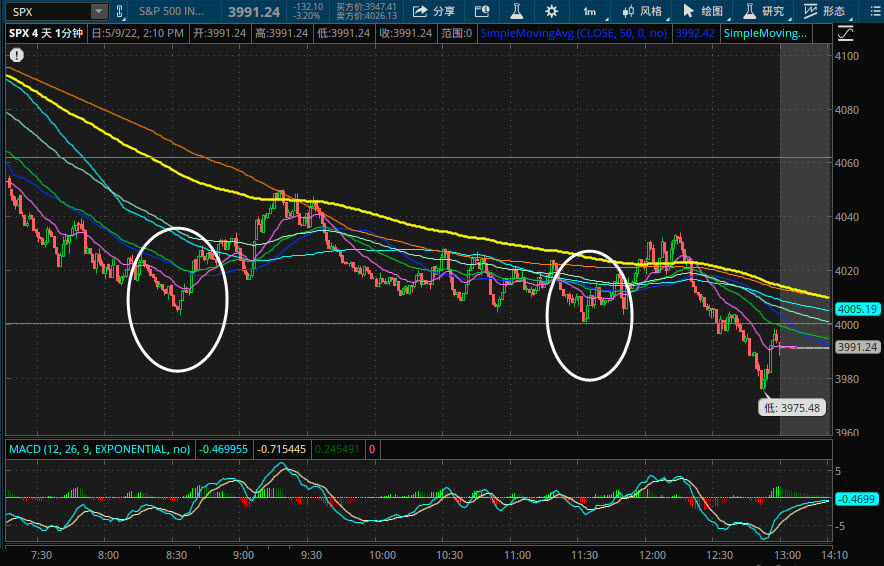This screenshot has width=884, height=566.
Task: Click the -132.10 net change value
Action: [x=308, y=7]
